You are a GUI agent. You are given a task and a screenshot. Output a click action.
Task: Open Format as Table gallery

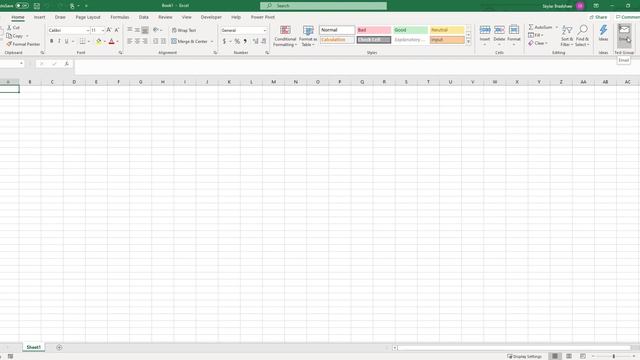click(308, 36)
